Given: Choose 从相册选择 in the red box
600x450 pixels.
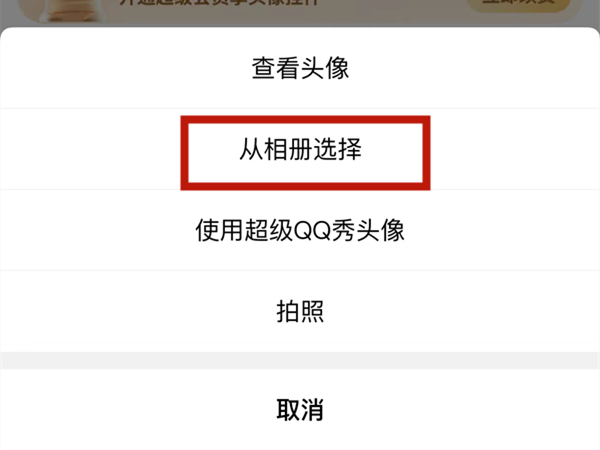Looking at the screenshot, I should coord(300,149).
